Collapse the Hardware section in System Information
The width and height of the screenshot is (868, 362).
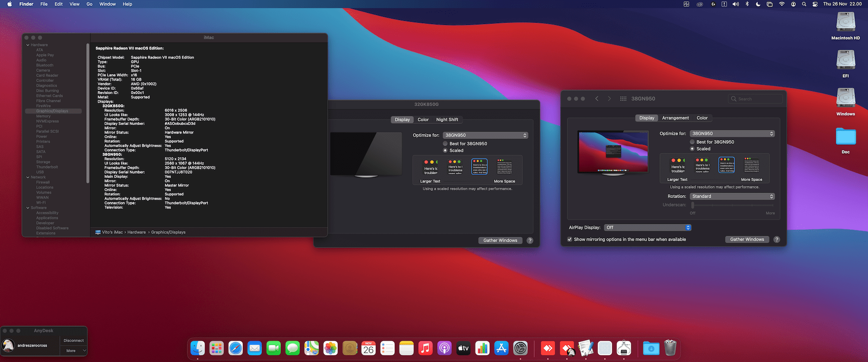[x=28, y=45]
